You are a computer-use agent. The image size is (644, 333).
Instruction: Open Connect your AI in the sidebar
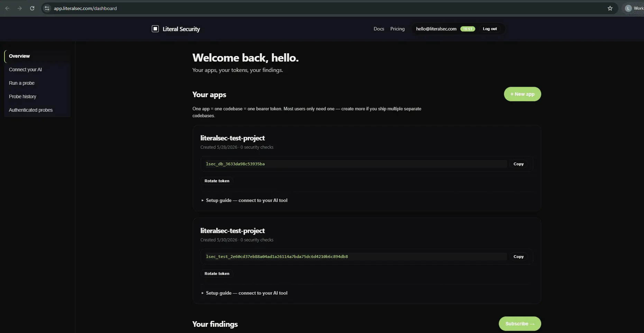coord(37,70)
